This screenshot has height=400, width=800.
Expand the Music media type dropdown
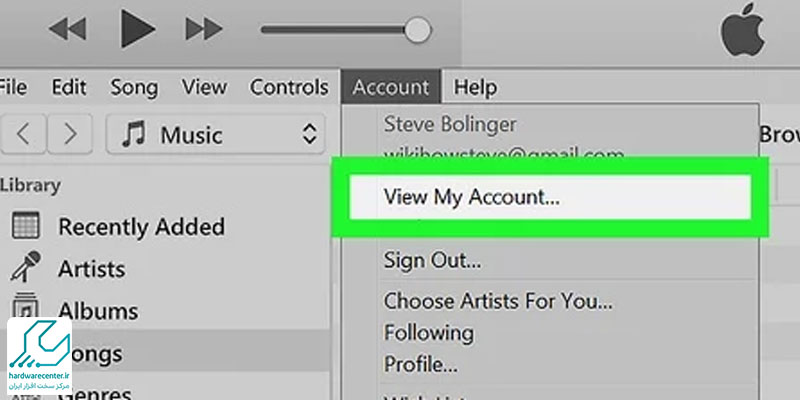pos(215,134)
